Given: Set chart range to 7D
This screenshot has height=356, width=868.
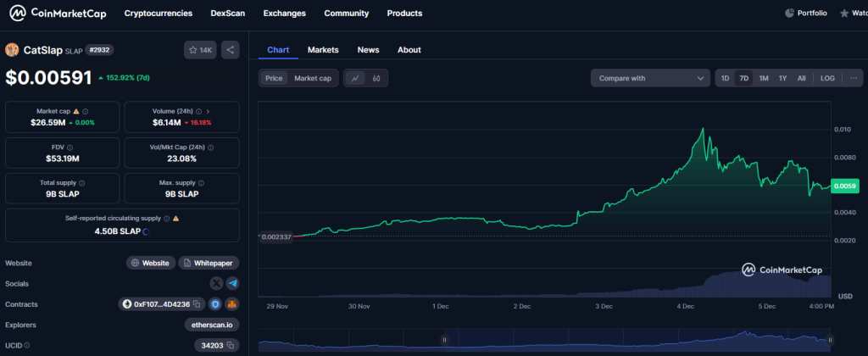Looking at the screenshot, I should coord(744,78).
